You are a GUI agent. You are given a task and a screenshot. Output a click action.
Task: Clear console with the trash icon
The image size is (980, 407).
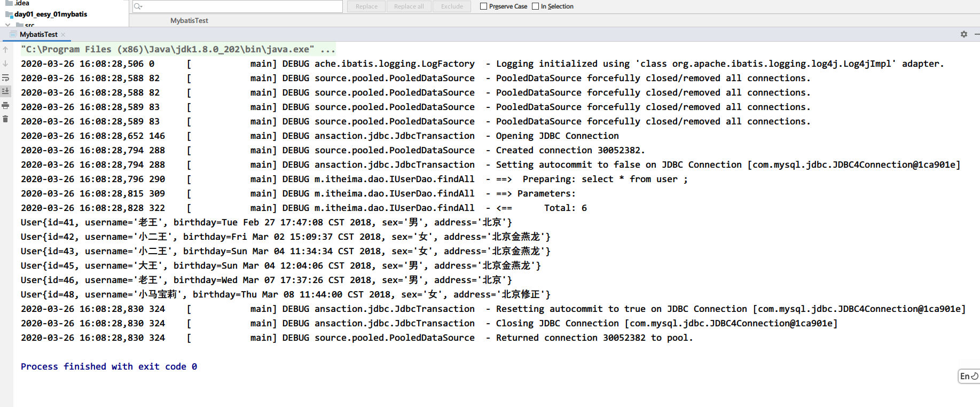5,119
